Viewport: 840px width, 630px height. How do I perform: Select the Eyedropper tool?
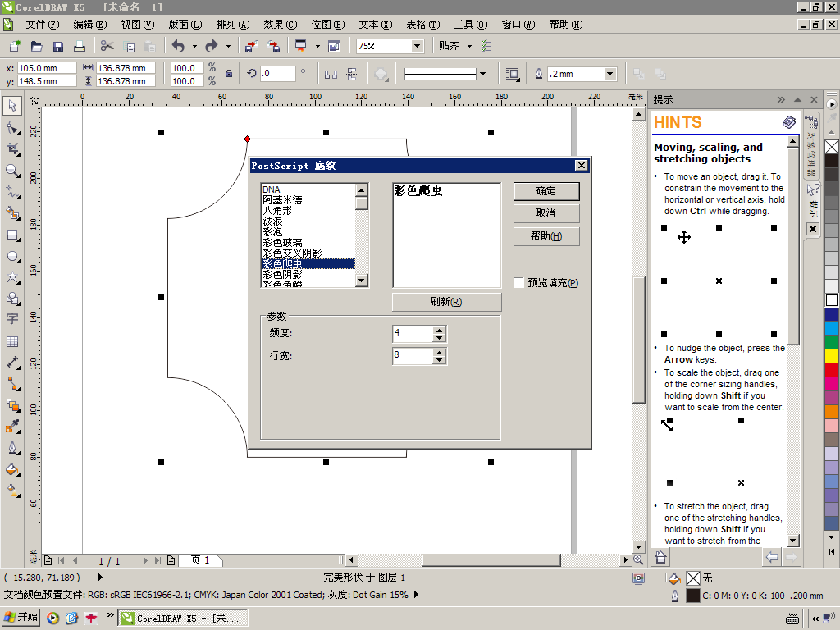coord(12,427)
